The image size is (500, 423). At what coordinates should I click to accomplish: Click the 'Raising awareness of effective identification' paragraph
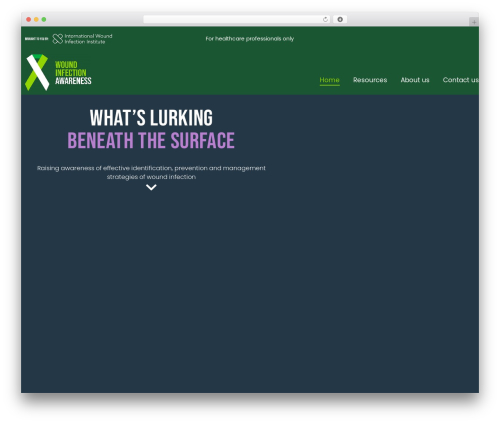click(x=151, y=172)
